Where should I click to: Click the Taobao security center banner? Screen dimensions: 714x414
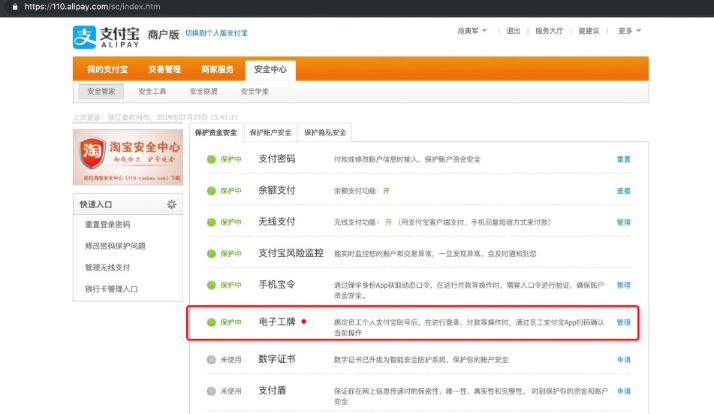[x=128, y=157]
